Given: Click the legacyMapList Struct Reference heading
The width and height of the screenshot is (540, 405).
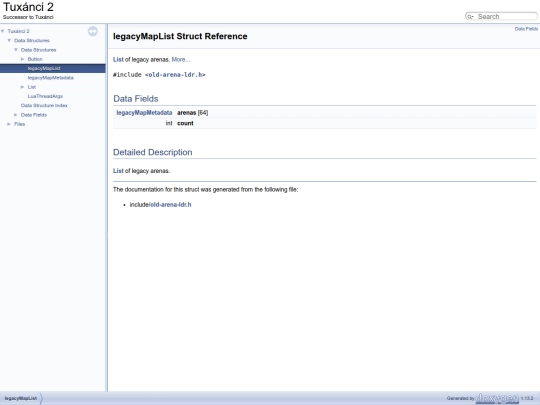Looking at the screenshot, I should coord(180,36).
